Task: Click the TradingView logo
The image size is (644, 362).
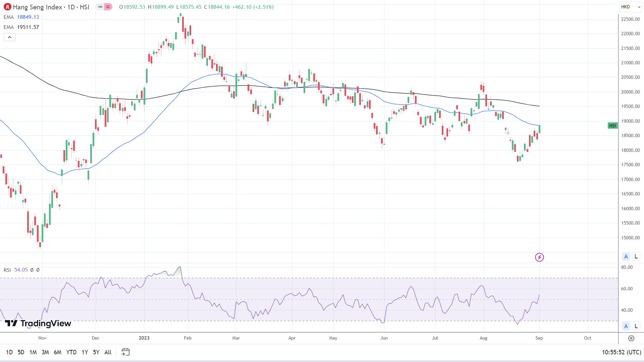Action: pos(38,323)
